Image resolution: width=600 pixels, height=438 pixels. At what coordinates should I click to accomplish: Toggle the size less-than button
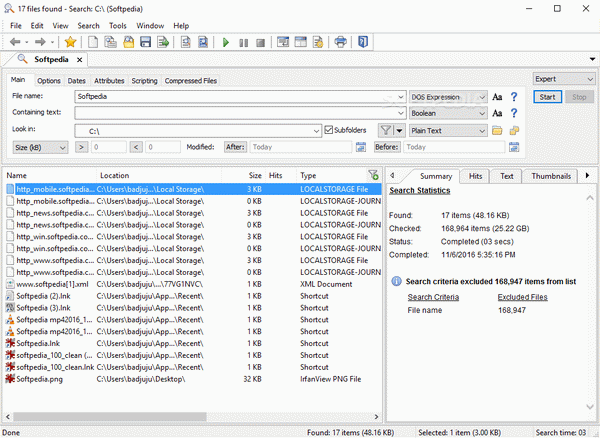136,147
